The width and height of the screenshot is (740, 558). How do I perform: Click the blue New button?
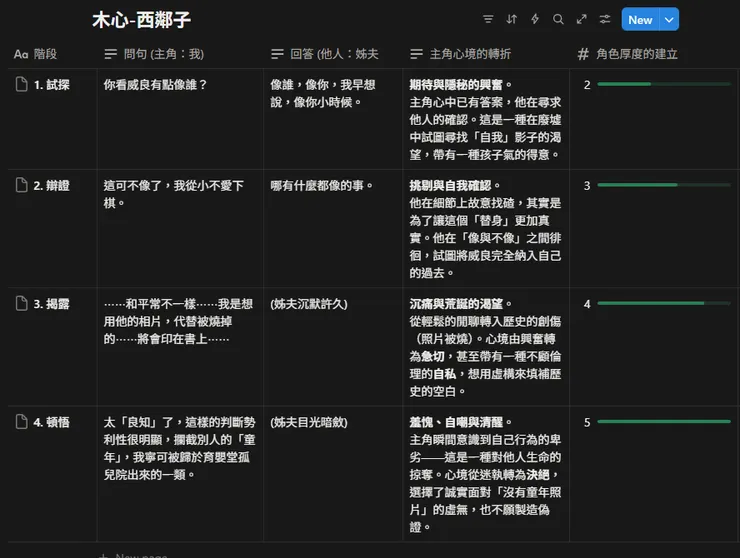click(640, 19)
